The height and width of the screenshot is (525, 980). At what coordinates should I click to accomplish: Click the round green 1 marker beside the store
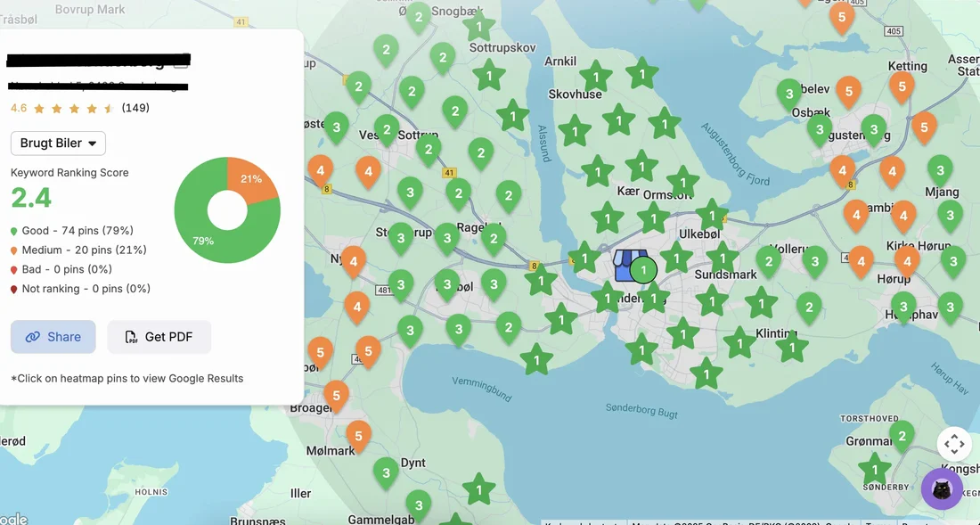point(643,270)
